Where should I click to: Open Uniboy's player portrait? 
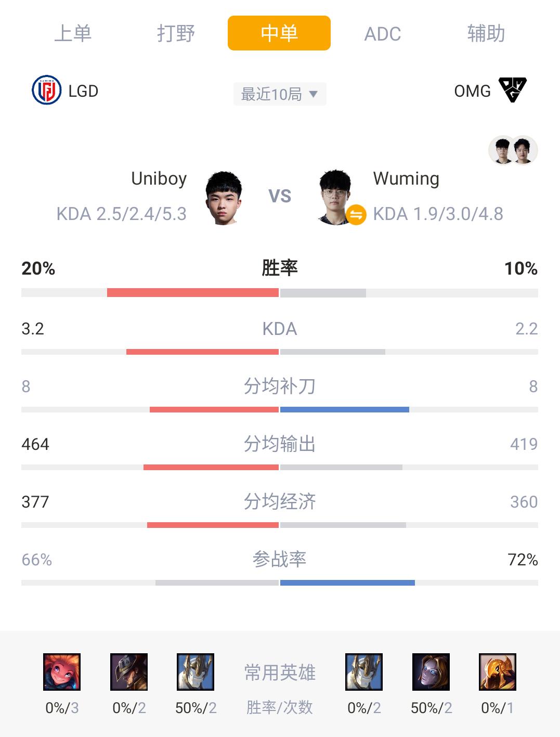[224, 198]
